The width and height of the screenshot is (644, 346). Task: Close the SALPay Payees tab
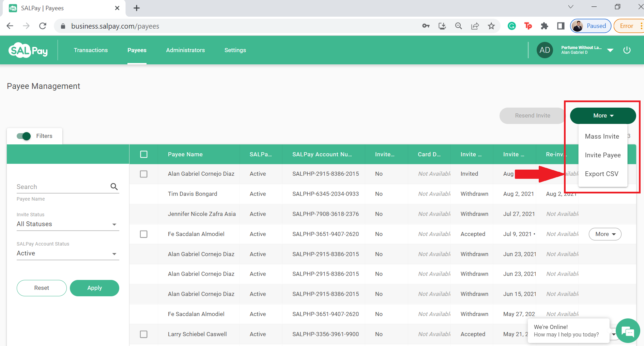pos(117,8)
